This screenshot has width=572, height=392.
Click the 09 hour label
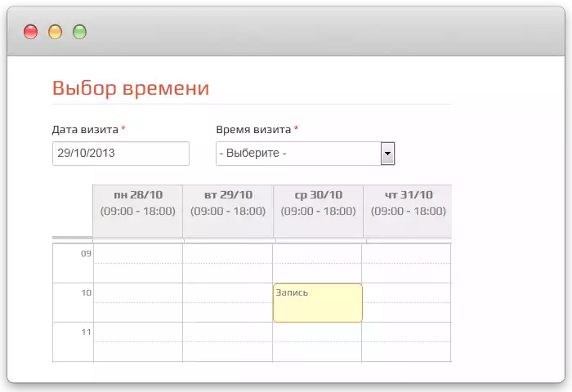point(86,253)
